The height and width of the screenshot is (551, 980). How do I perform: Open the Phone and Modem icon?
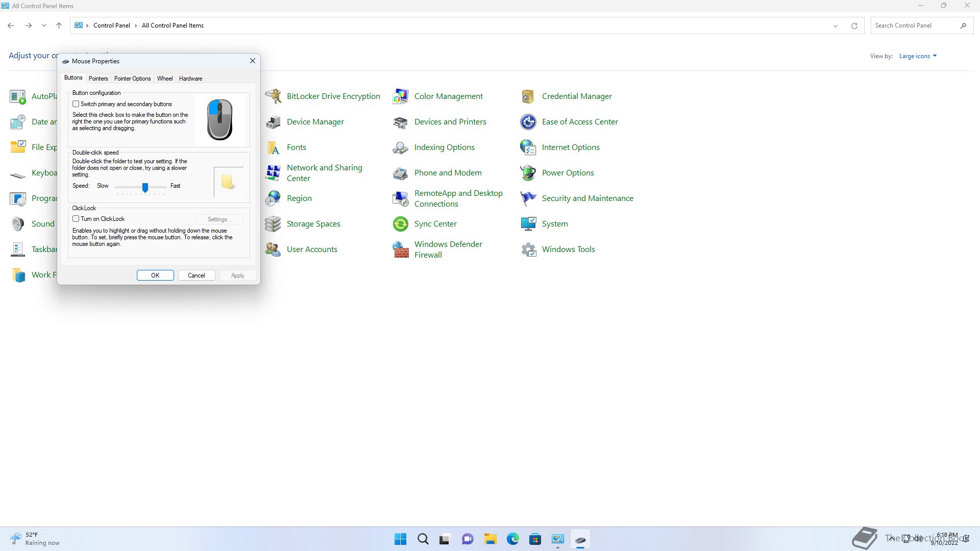(401, 172)
